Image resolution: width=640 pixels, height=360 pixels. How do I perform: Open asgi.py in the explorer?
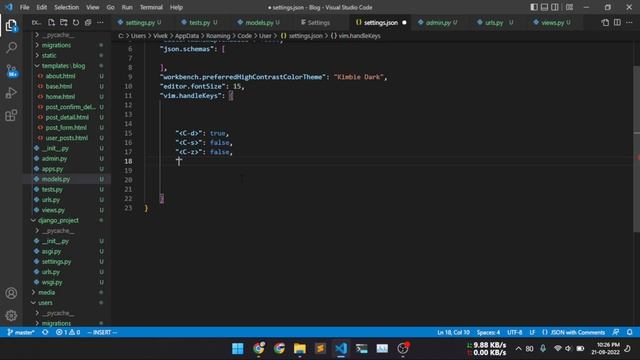point(51,251)
